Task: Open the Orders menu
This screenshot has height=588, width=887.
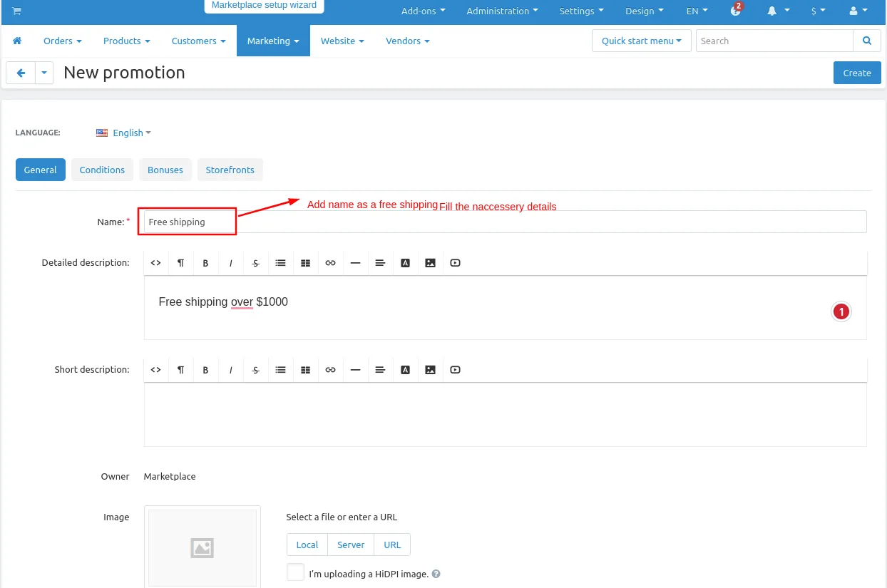Action: (x=63, y=41)
